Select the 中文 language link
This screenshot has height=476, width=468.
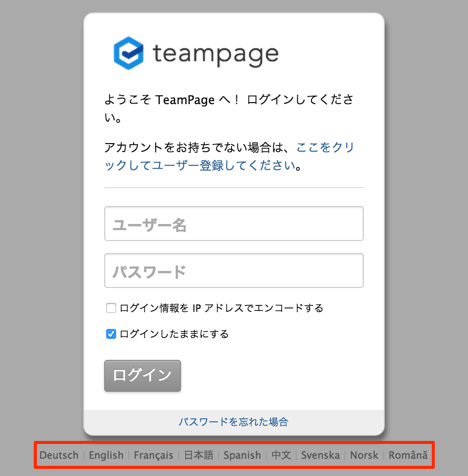tap(281, 455)
